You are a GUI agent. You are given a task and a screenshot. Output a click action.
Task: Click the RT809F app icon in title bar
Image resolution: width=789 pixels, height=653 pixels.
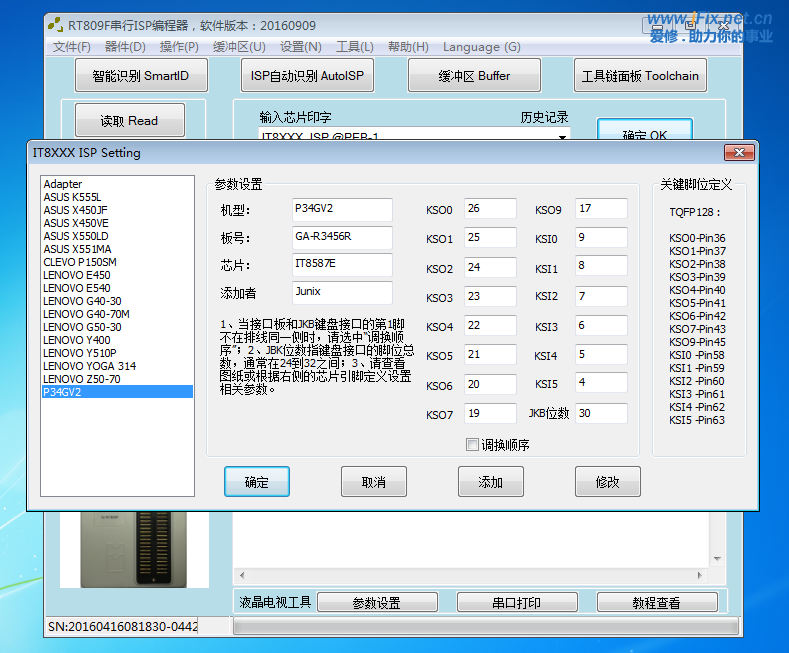point(56,24)
